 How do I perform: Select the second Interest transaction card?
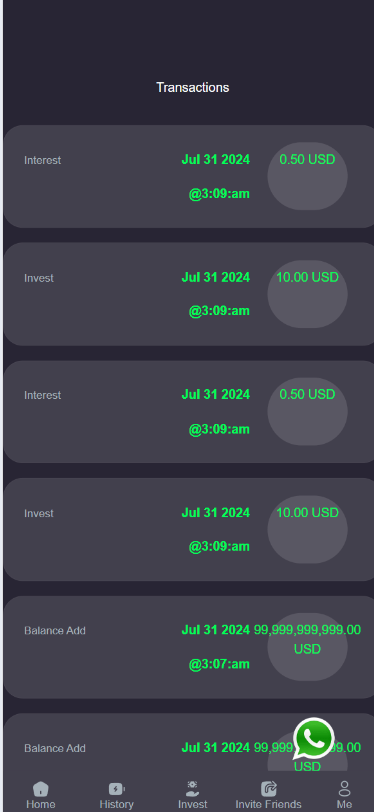(189, 412)
